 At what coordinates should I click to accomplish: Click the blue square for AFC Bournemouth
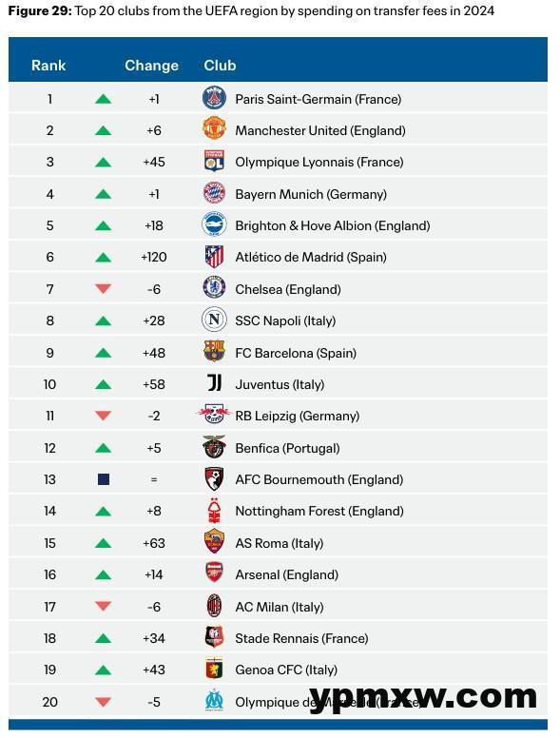coord(104,479)
